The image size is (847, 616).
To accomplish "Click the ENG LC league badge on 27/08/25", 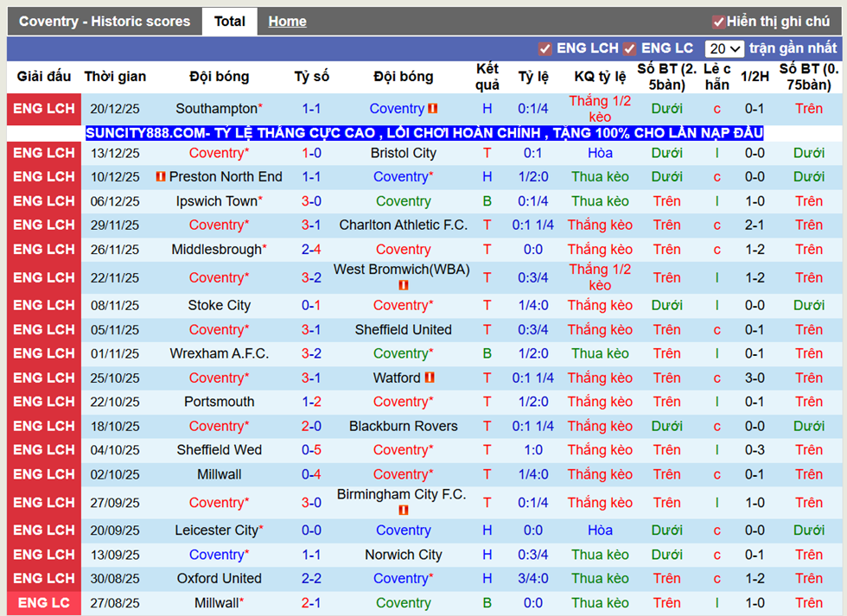I will (44, 603).
